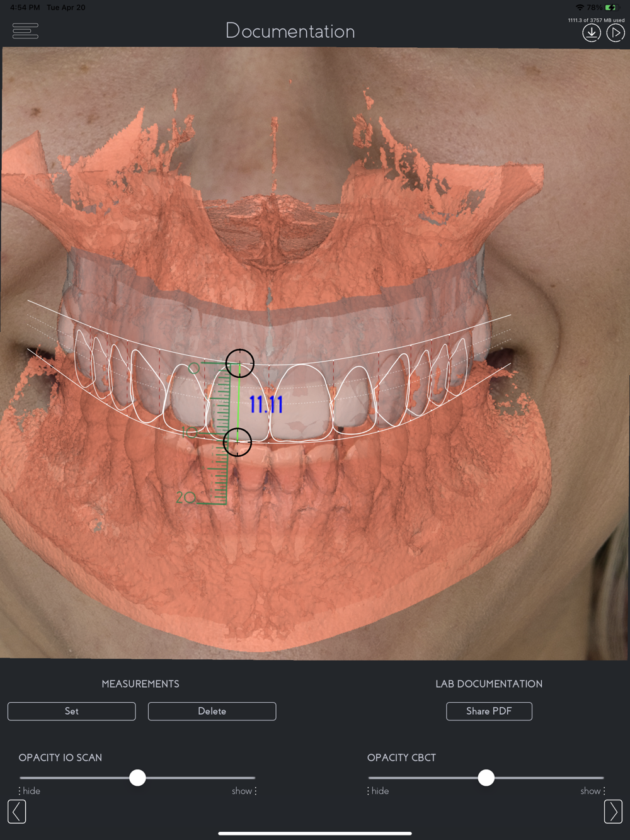The width and height of the screenshot is (630, 840).
Task: Click the Delete measurement button
Action: 212,711
